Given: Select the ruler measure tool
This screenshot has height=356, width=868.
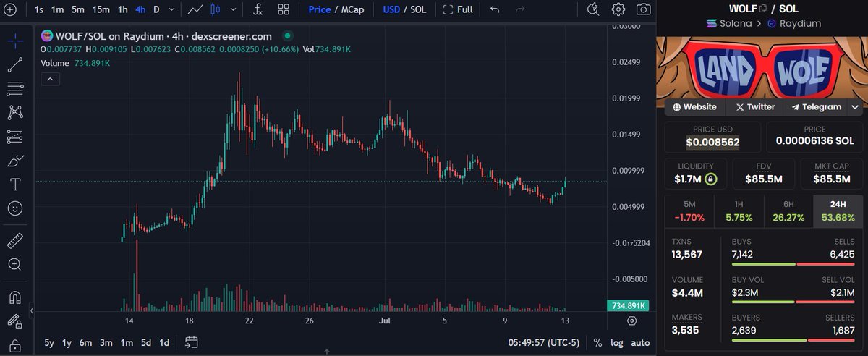Looking at the screenshot, I should coord(14,240).
